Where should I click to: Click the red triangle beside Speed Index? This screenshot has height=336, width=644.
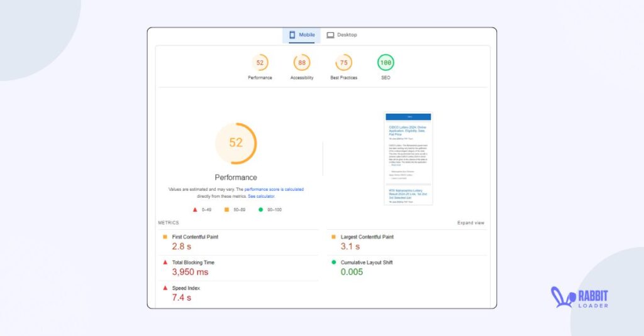[x=165, y=288]
